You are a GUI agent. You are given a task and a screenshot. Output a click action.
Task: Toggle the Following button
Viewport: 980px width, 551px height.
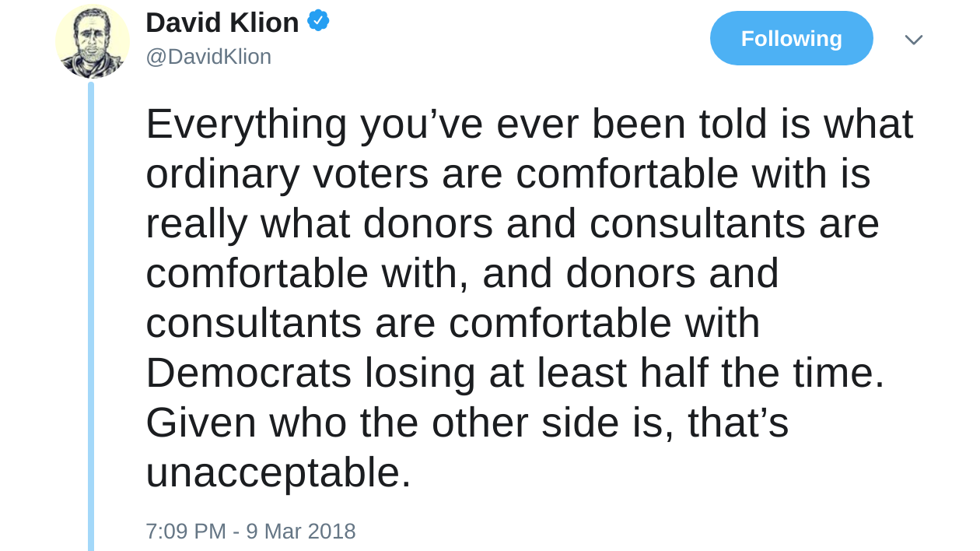(x=791, y=38)
